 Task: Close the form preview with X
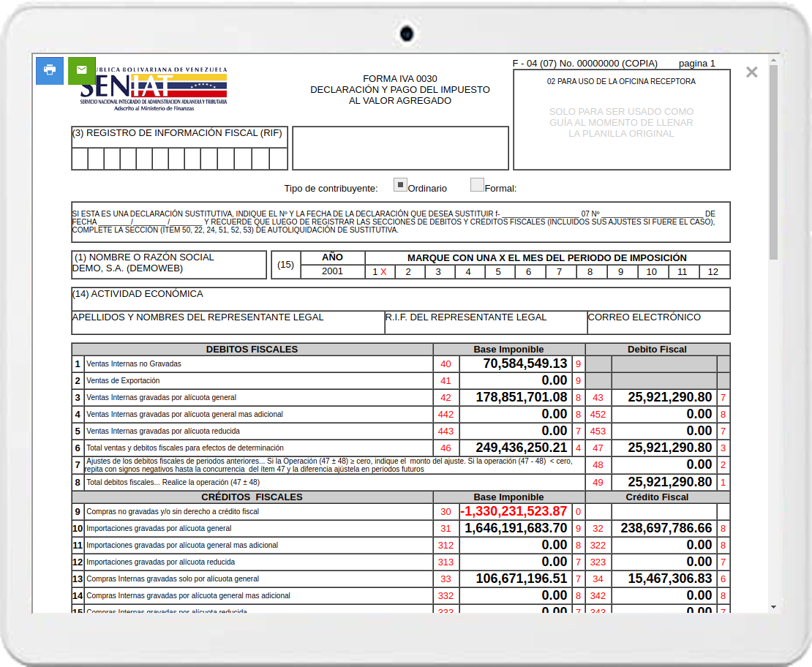coord(752,72)
